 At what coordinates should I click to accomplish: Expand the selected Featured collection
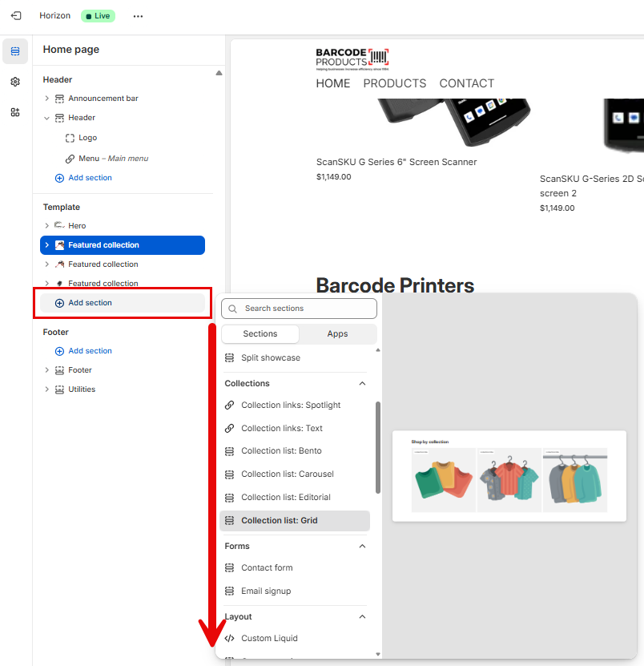(46, 245)
